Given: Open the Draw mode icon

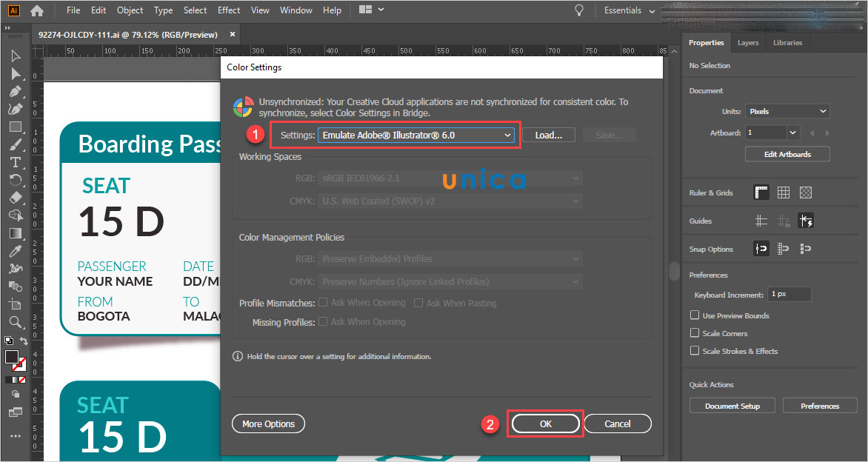Looking at the screenshot, I should 16,394.
